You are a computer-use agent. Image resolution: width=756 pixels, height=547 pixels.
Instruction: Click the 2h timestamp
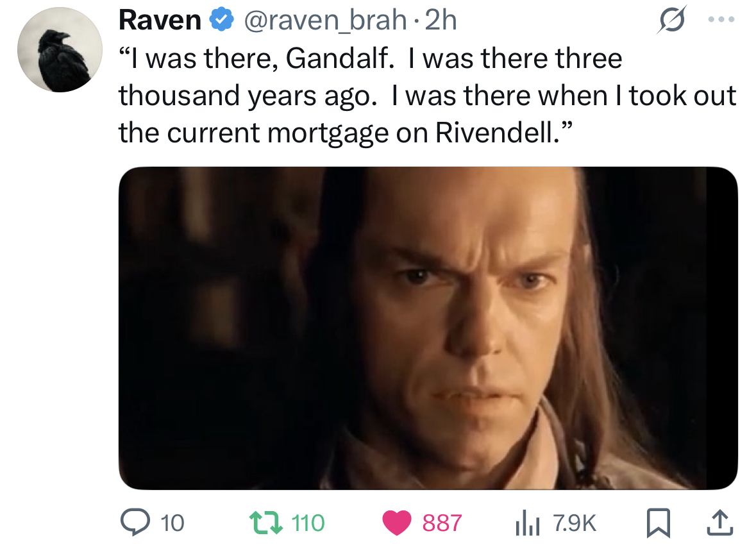[x=441, y=21]
